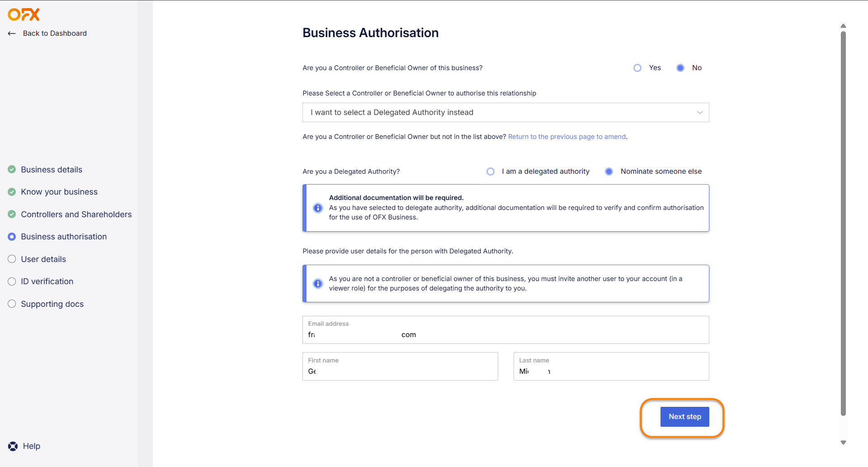The width and height of the screenshot is (868, 467).
Task: Select No for Controller or Beneficial Owner
Action: tap(680, 68)
